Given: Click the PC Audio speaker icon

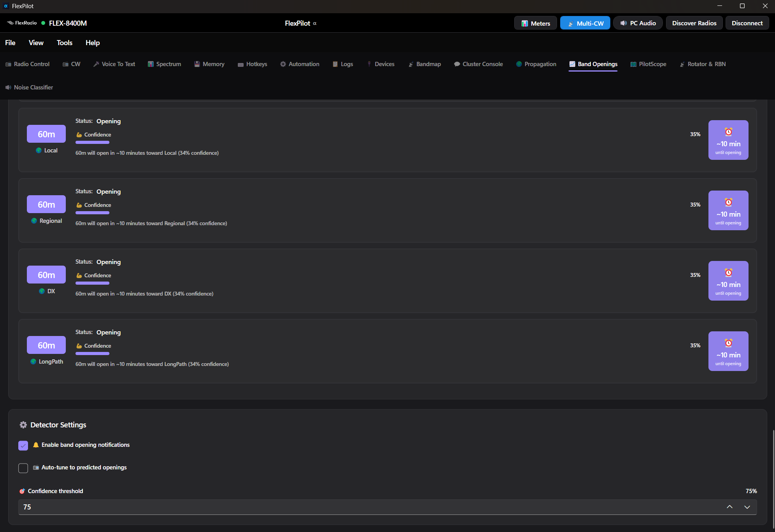Looking at the screenshot, I should [623, 23].
